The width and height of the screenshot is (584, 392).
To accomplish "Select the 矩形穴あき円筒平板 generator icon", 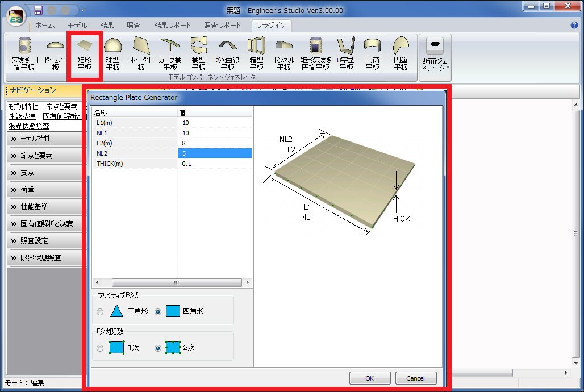I will click(x=316, y=54).
